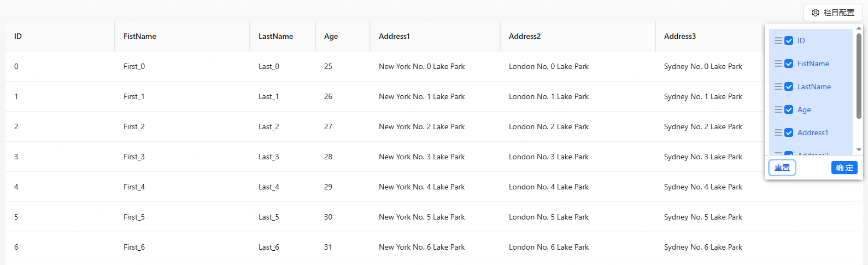868x265 pixels.
Task: Toggle the LastName column checkbox
Action: tap(789, 87)
